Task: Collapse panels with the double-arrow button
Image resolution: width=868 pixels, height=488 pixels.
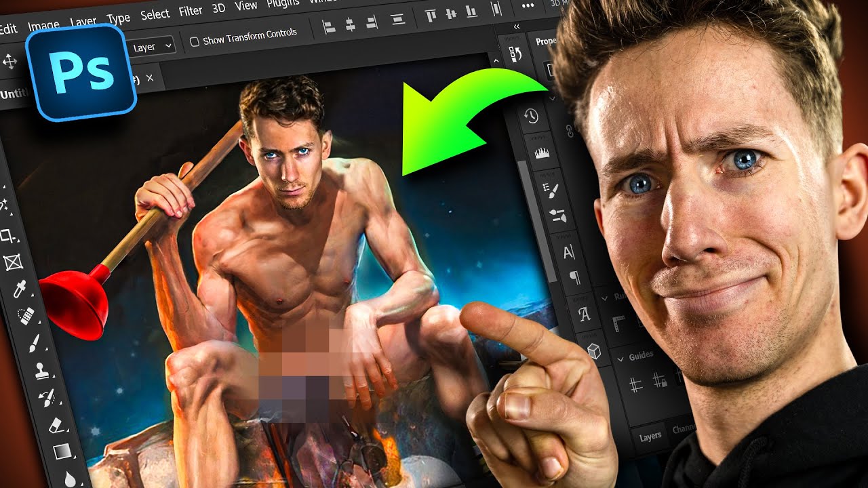Action: (517, 27)
